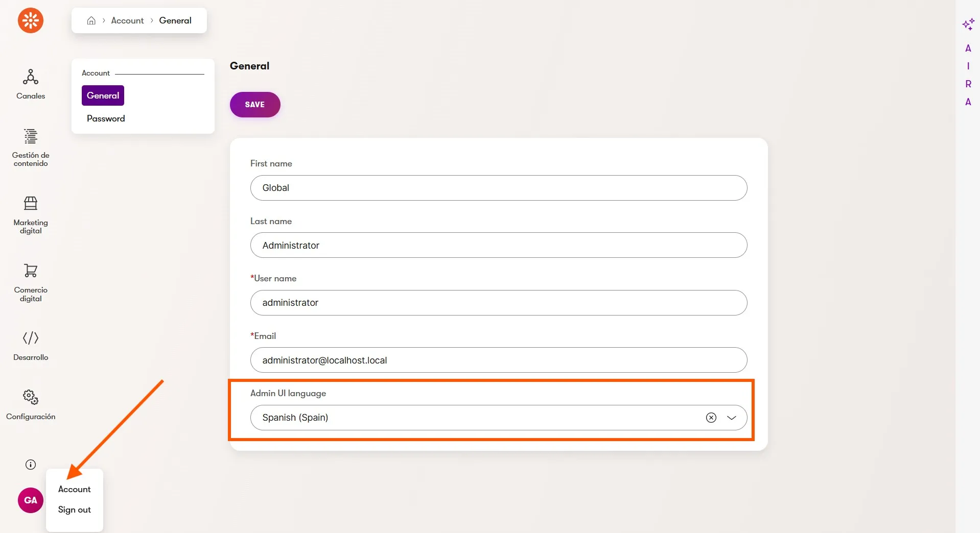
Task: Click the SAVE button
Action: click(x=255, y=105)
